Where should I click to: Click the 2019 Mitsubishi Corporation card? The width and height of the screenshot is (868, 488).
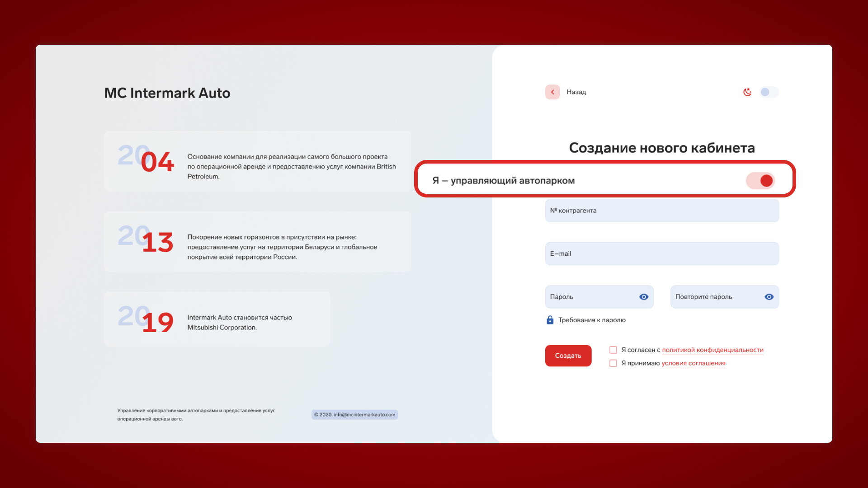point(217,319)
